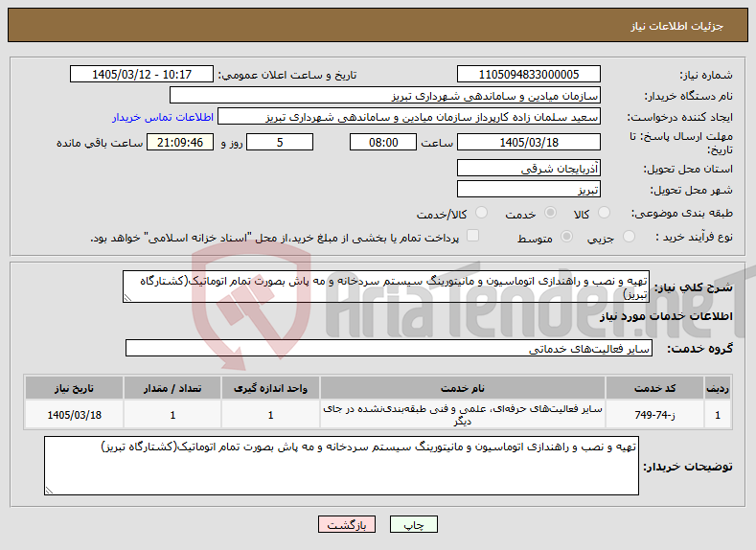Image resolution: width=756 pixels, height=550 pixels.
Task: Click the deadline hour field 08:00
Action: (x=383, y=142)
